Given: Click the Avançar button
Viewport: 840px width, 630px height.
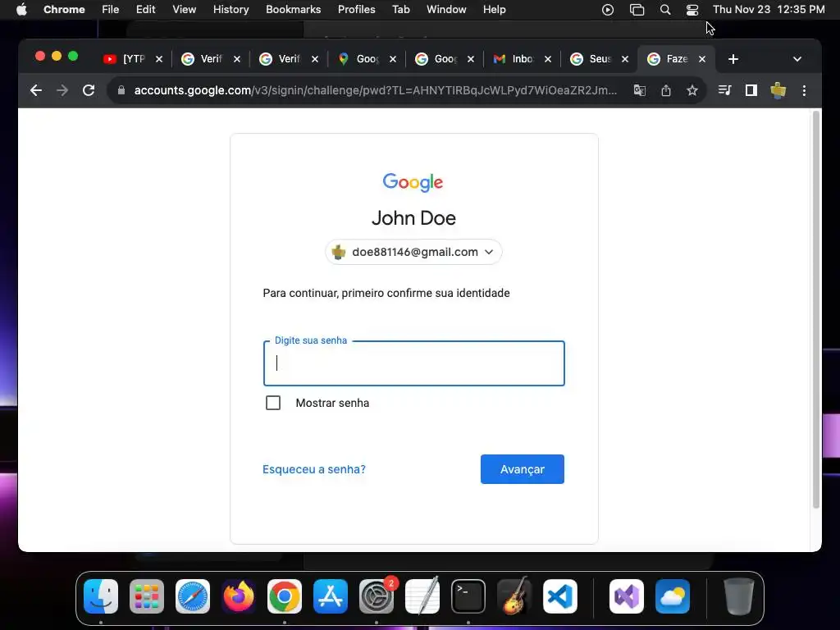Looking at the screenshot, I should tap(523, 469).
